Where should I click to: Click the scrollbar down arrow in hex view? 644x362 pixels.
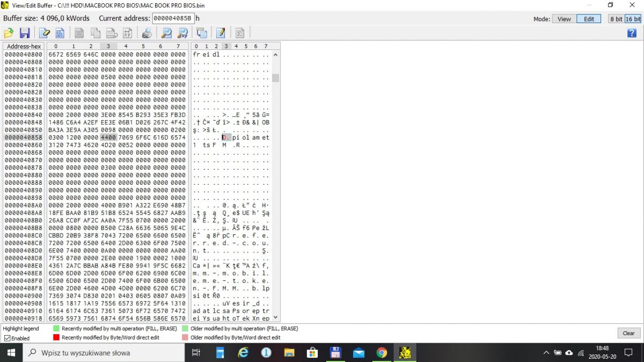276,317
